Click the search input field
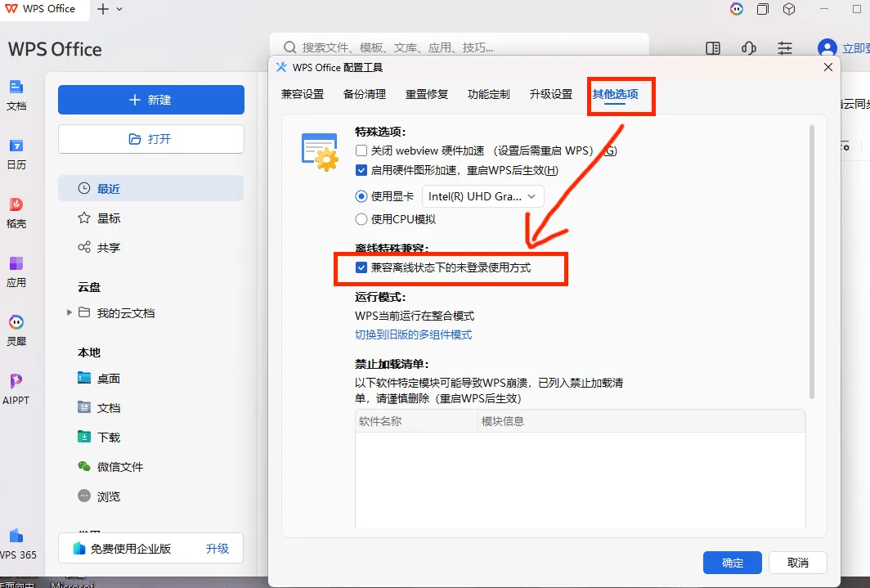Screen dimensions: 870x588 pos(460,47)
